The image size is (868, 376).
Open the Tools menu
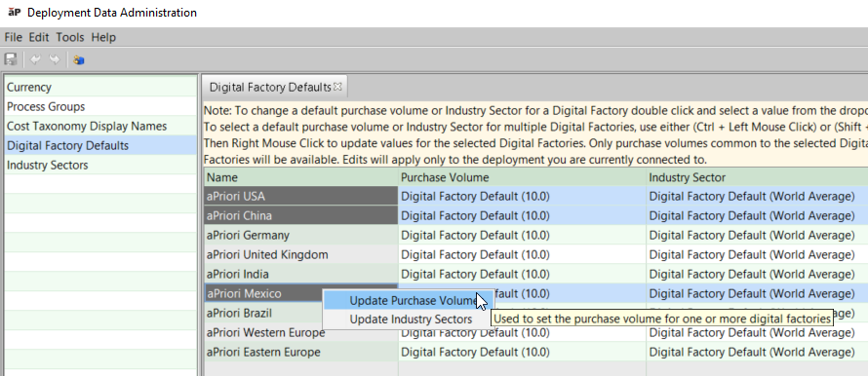70,37
